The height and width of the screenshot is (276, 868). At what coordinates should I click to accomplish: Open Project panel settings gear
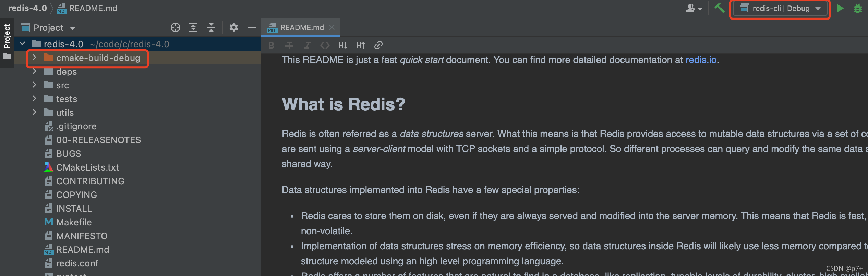click(234, 27)
